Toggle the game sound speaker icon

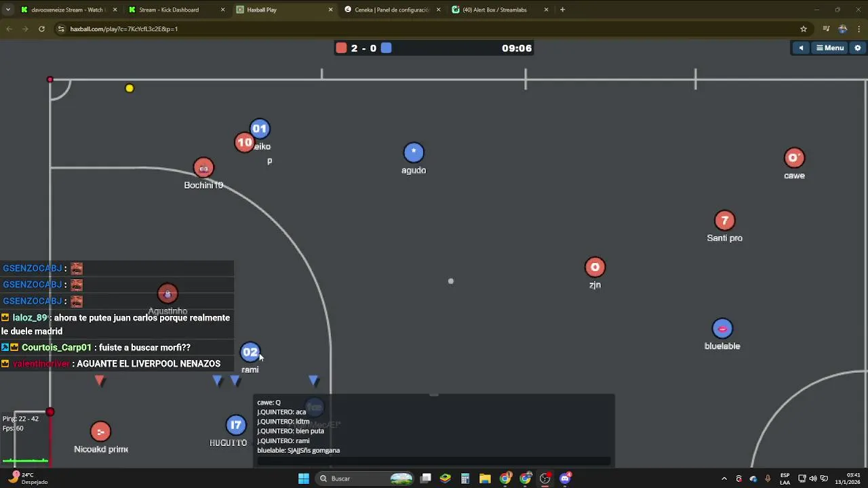coord(801,48)
